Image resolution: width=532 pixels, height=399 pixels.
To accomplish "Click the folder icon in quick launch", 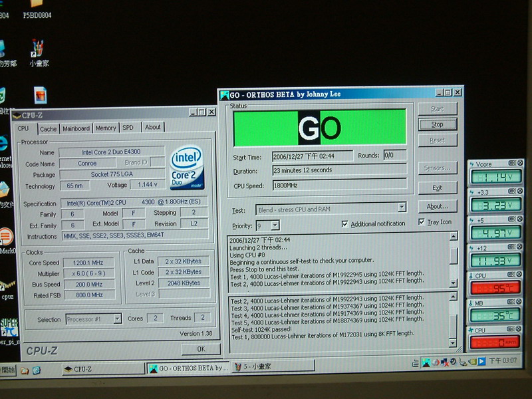I will coord(25,370).
